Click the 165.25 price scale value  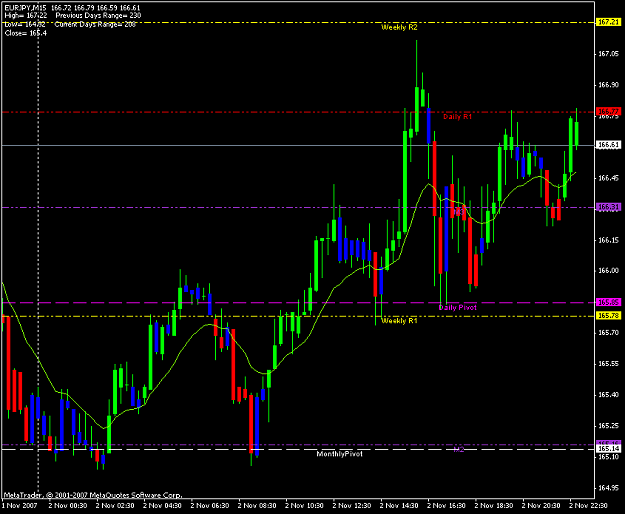click(609, 426)
